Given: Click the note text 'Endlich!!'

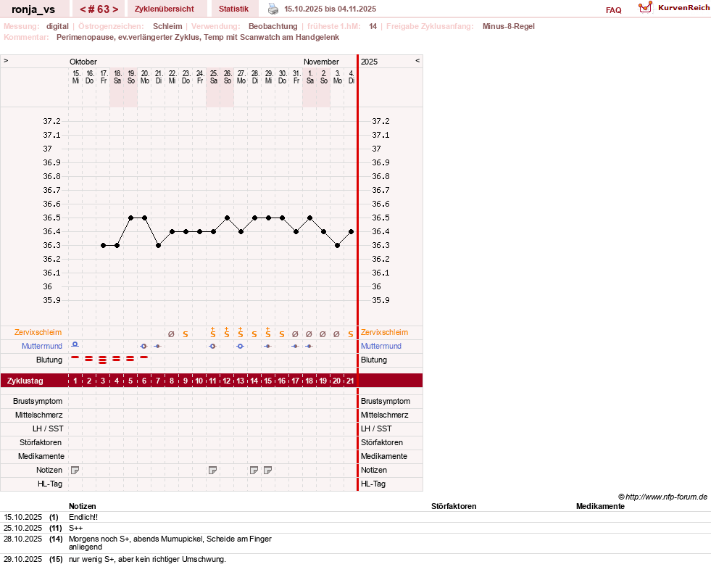Looking at the screenshot, I should tap(83, 517).
